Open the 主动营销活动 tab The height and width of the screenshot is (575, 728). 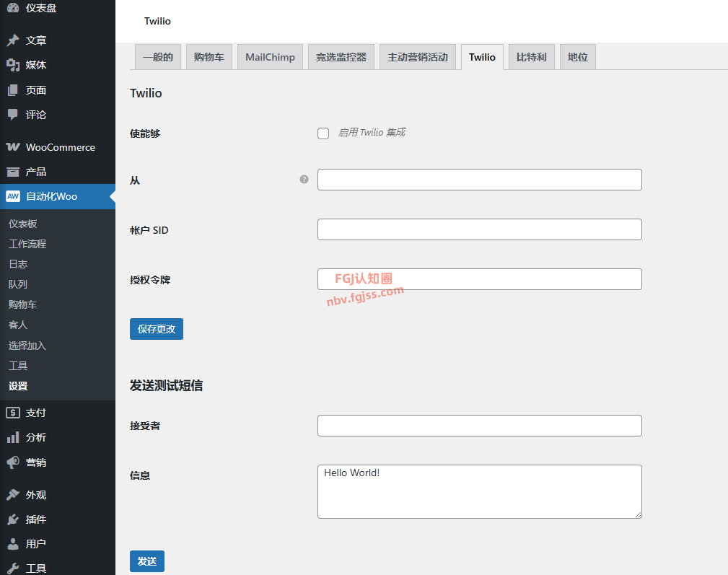[418, 57]
